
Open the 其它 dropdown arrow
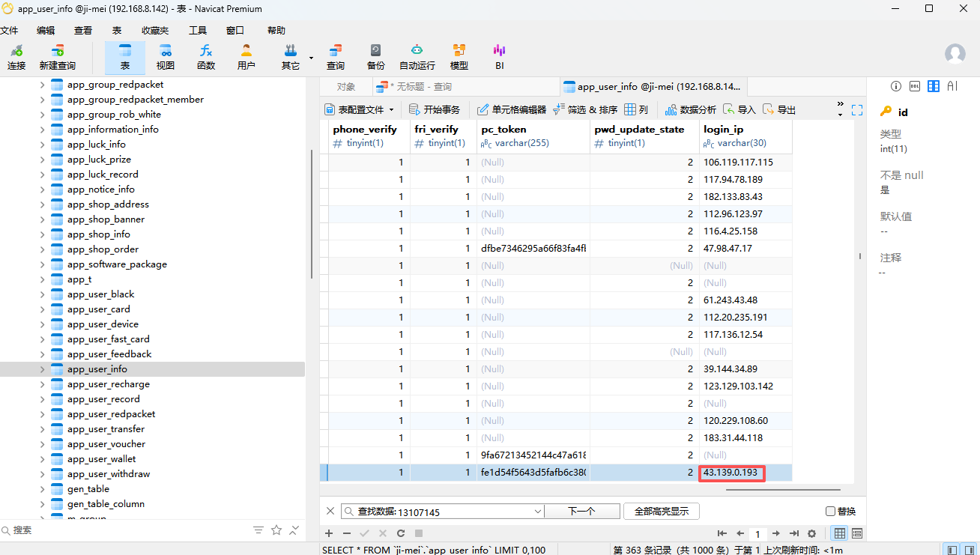[x=311, y=57]
